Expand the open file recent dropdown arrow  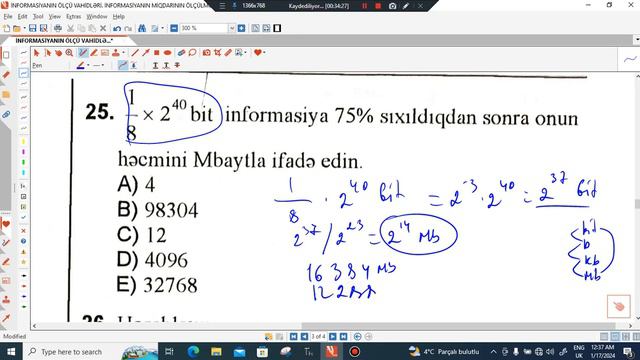point(24,28)
